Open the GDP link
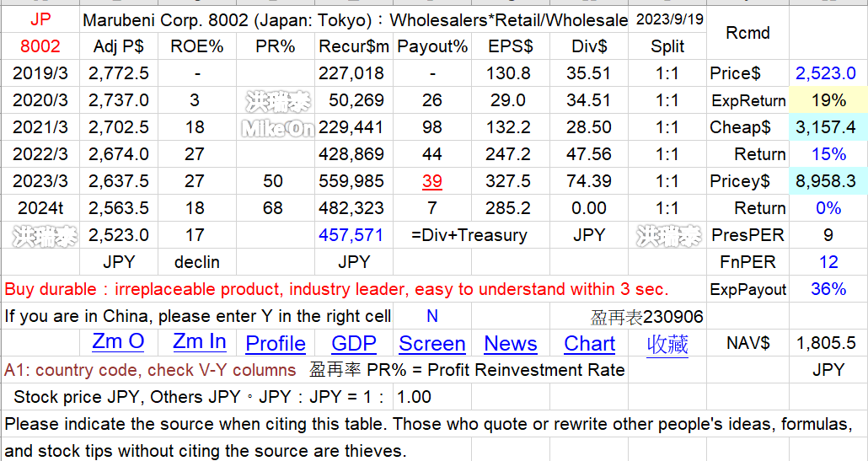 pos(354,344)
